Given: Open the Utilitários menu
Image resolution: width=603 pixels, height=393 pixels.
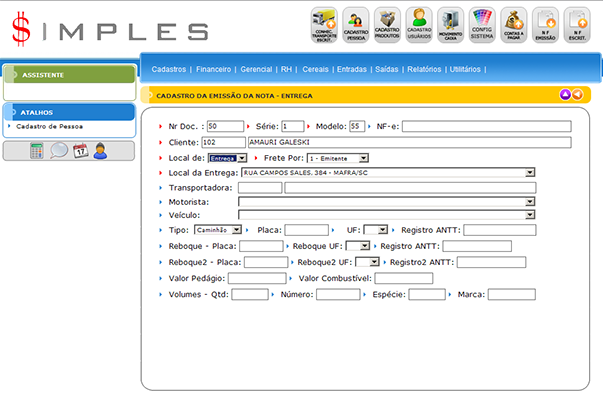Looking at the screenshot, I should pyautogui.click(x=465, y=69).
